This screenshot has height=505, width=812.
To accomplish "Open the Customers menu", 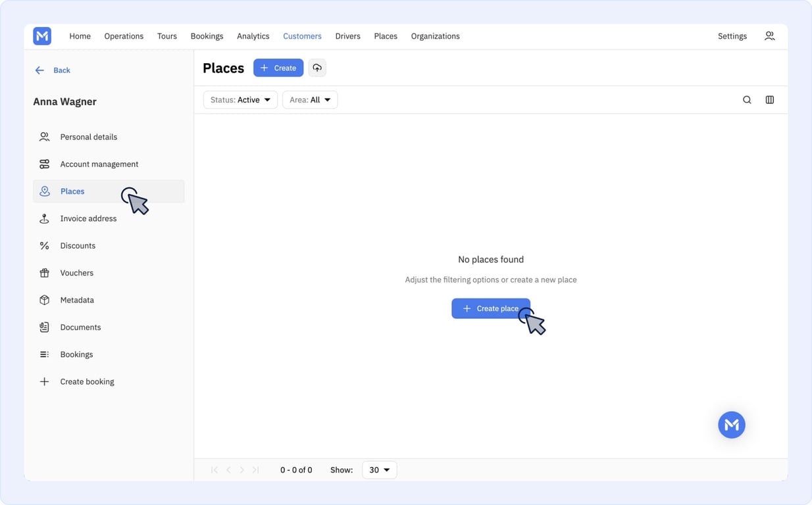I will tap(302, 36).
